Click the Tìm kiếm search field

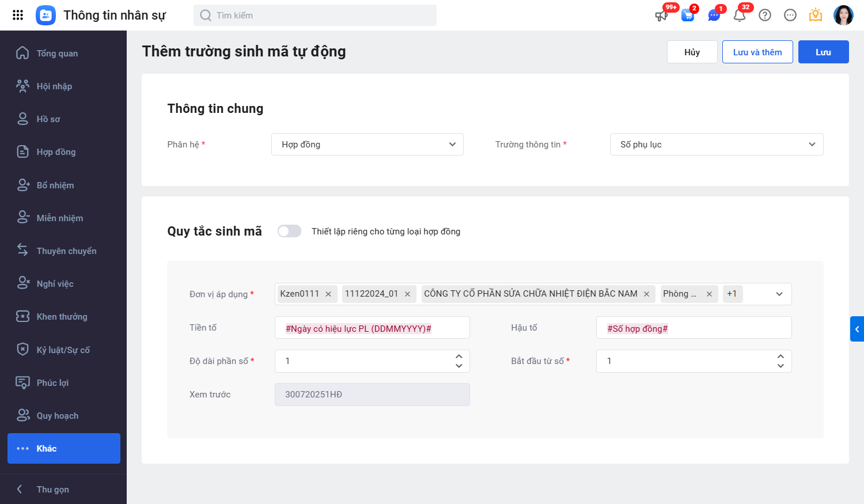pyautogui.click(x=315, y=16)
